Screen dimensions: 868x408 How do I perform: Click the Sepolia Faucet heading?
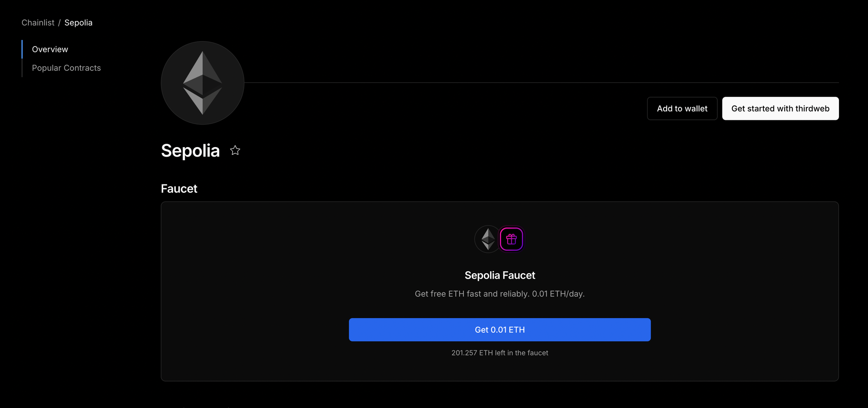point(500,275)
